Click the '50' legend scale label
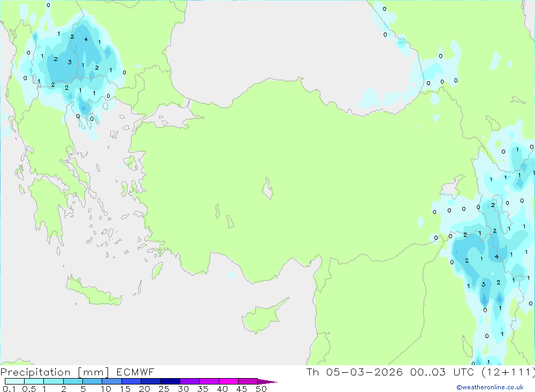 tap(262, 389)
